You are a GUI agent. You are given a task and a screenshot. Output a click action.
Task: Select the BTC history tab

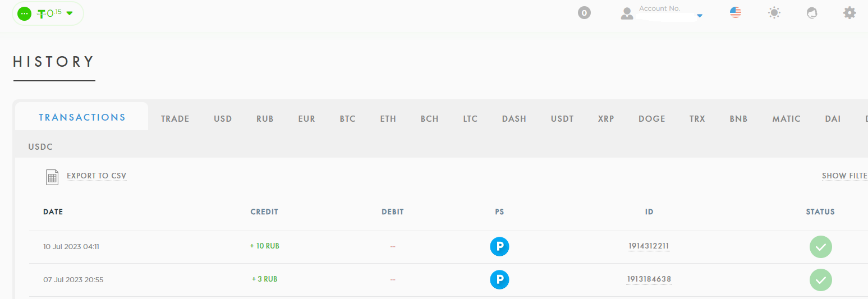pyautogui.click(x=347, y=119)
